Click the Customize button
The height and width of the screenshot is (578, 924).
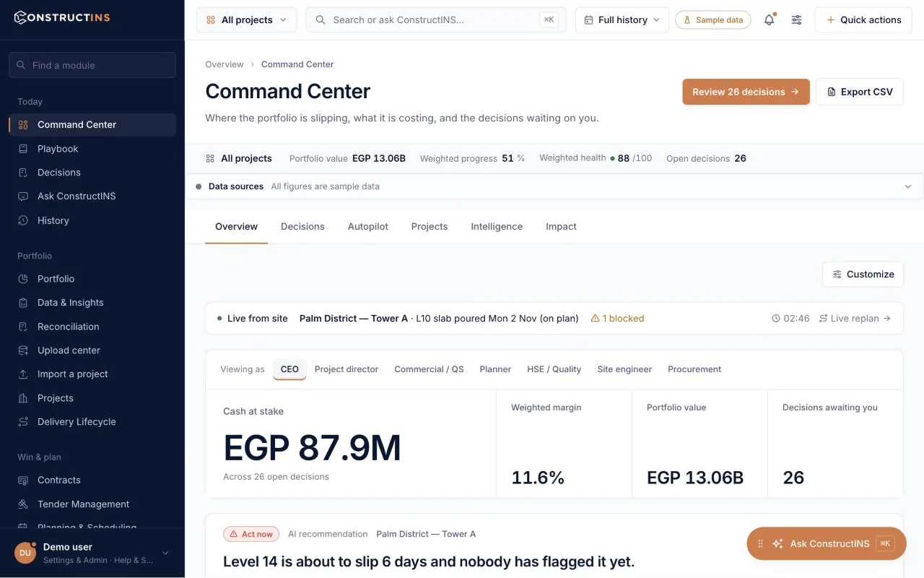pos(863,275)
